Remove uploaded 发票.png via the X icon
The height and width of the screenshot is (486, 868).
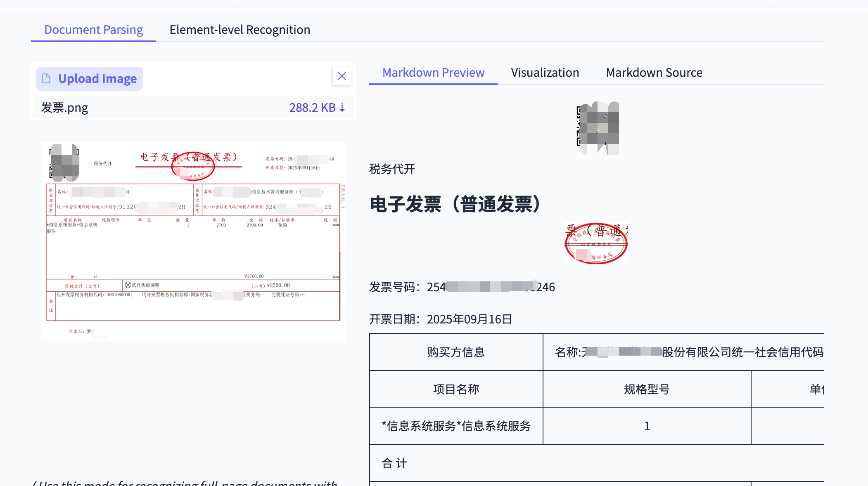pos(342,76)
